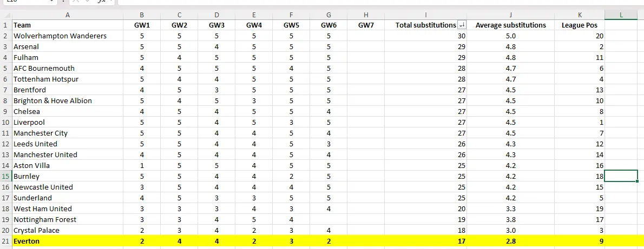
Task: Select the Wolverhampton Wanderers cell
Action: coord(68,36)
